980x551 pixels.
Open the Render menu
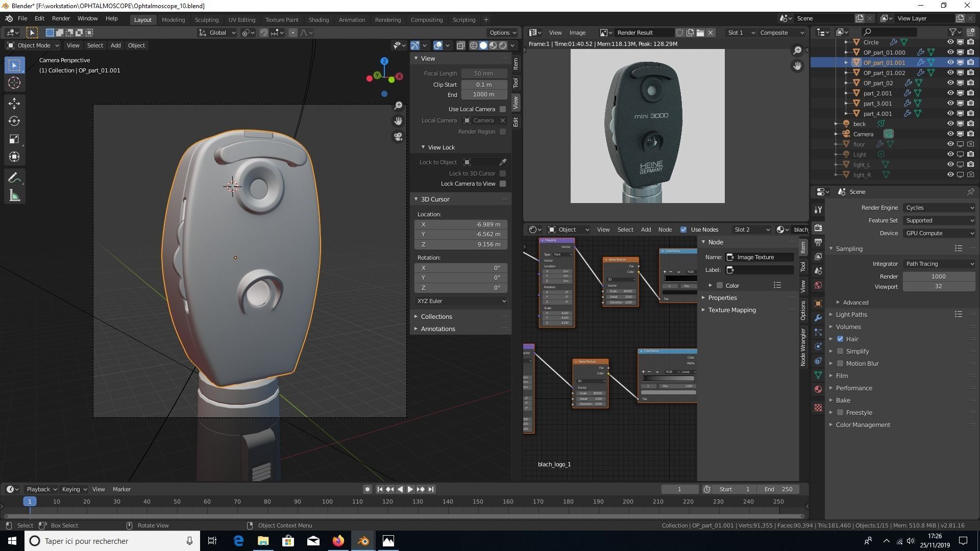pos(61,18)
